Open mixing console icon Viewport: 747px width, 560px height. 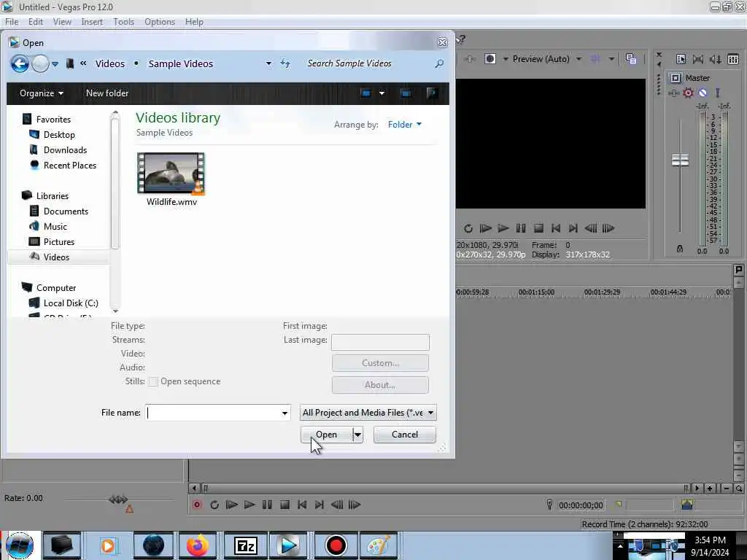733,59
